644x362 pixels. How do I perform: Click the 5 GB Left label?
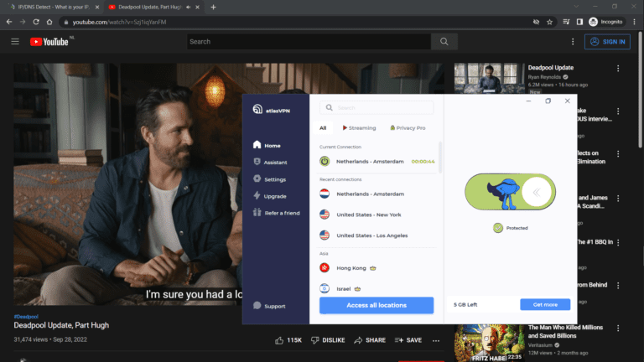(x=465, y=304)
